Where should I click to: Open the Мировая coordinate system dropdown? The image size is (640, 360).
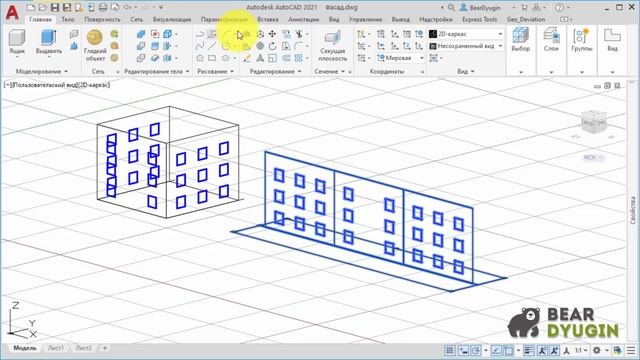(400, 58)
